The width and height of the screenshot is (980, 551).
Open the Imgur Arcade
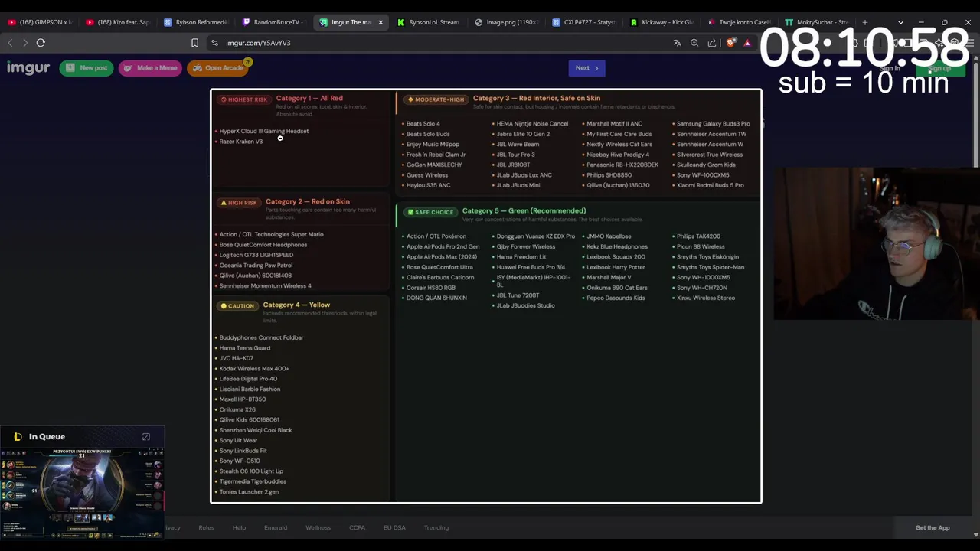point(218,68)
